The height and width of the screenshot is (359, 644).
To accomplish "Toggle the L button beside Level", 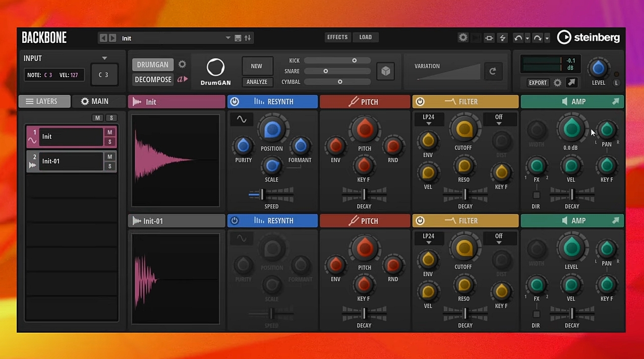I will click(616, 83).
